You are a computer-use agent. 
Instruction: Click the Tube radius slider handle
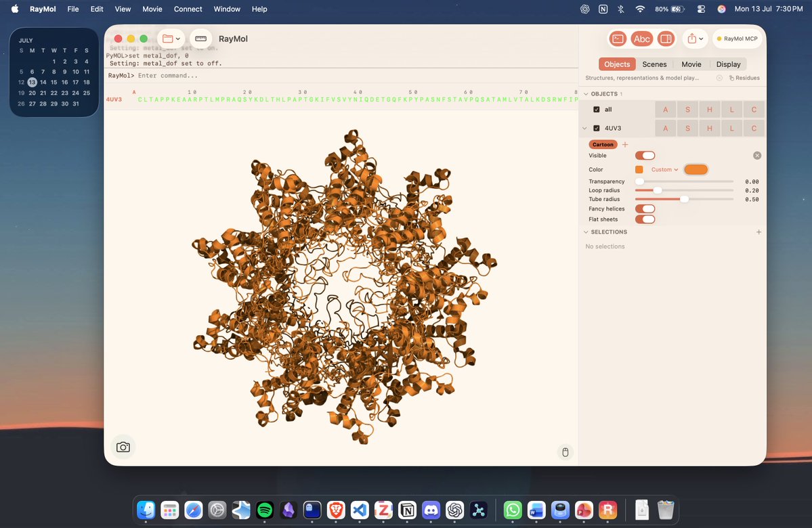coord(685,199)
